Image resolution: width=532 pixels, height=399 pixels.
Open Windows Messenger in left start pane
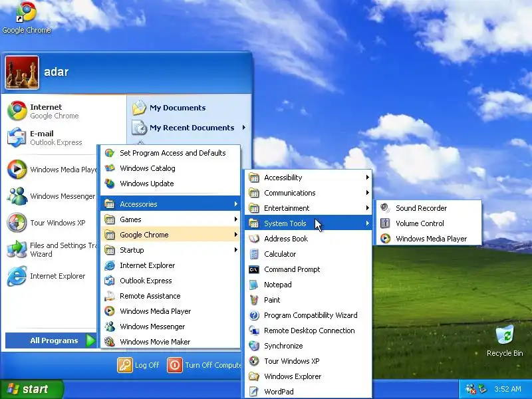point(51,196)
